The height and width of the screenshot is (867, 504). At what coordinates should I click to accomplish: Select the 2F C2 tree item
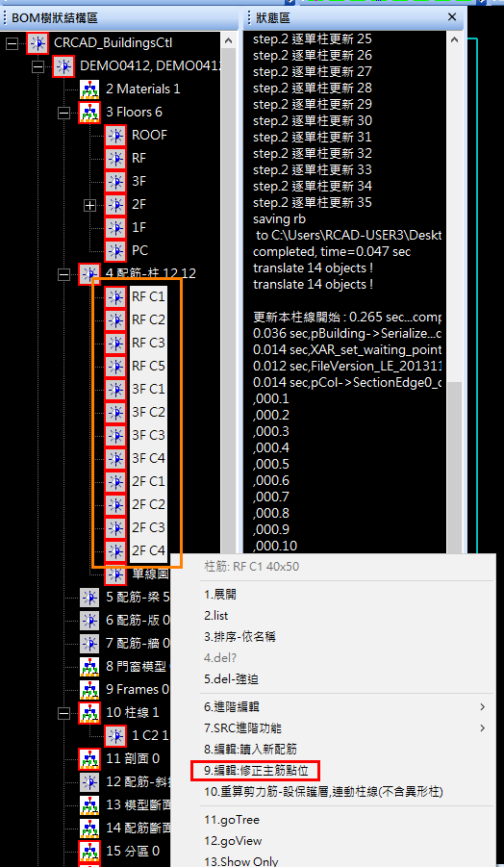[148, 504]
